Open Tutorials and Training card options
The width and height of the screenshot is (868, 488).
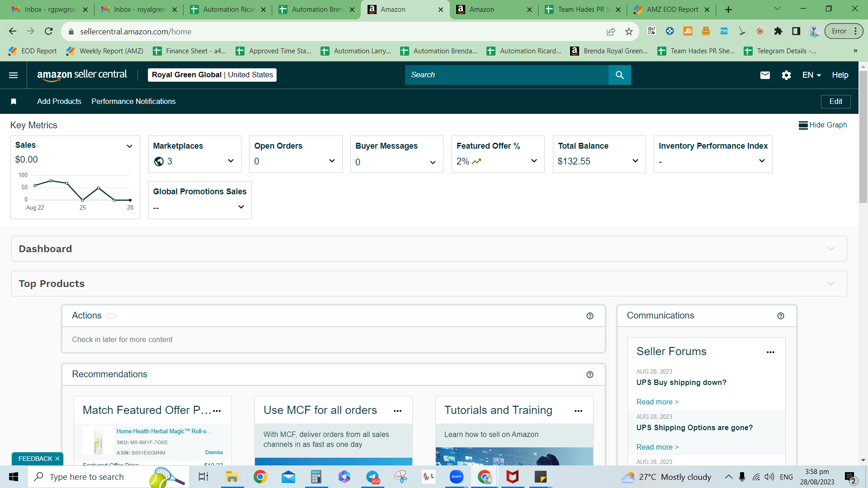pyautogui.click(x=579, y=411)
